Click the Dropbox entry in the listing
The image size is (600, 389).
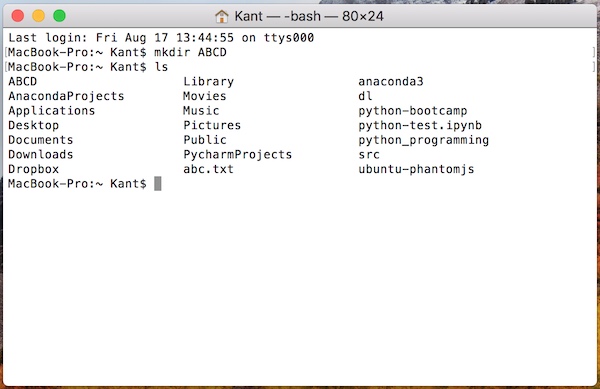click(x=34, y=169)
